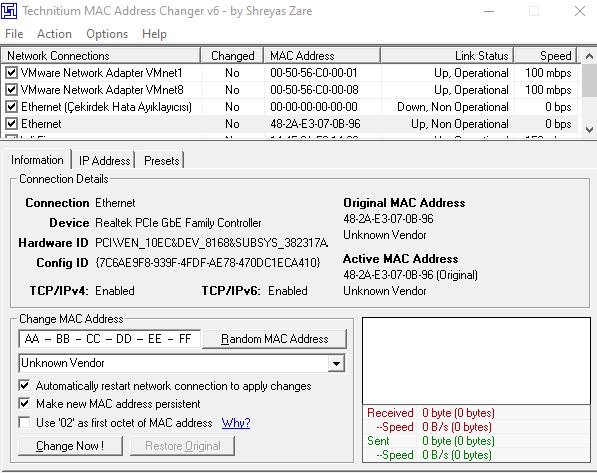
Task: Click the Random MAC Address button
Action: tap(275, 339)
